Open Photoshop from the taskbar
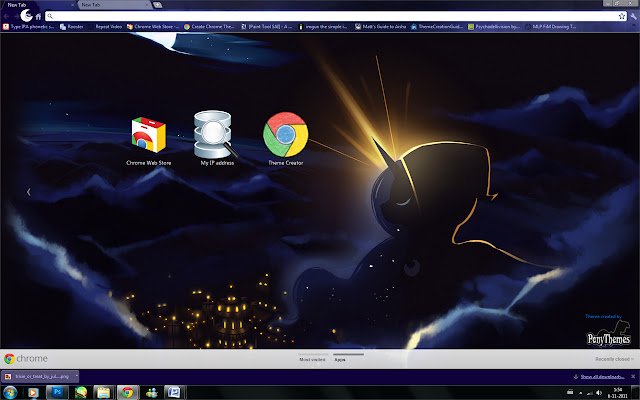 pos(58,393)
